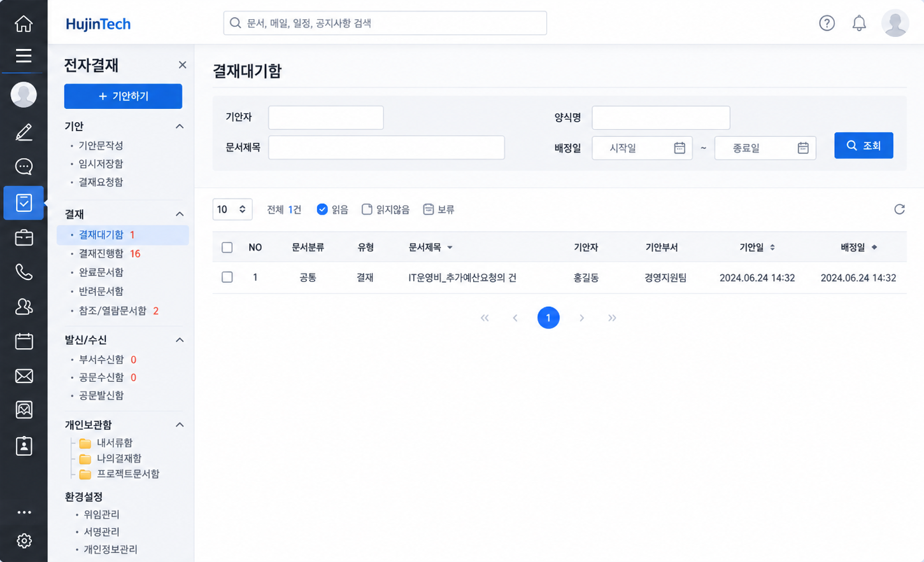Screen dimensions: 924x562
Task: Collapse the 개인보관함 section
Action: tap(180, 425)
